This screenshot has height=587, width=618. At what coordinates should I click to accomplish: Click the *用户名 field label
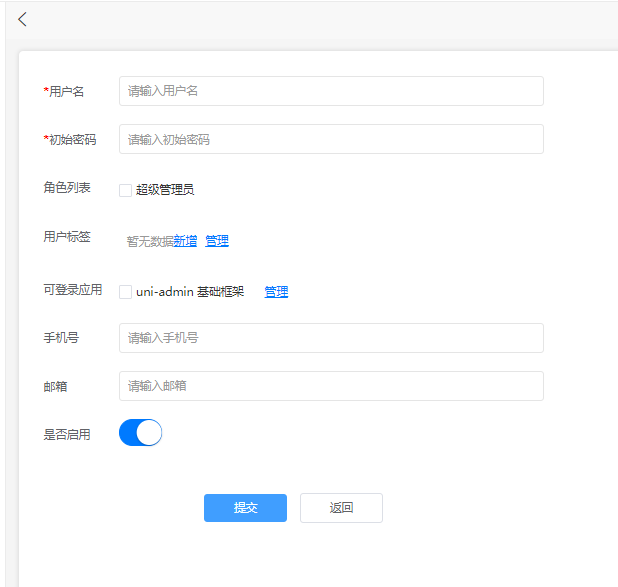click(64, 91)
